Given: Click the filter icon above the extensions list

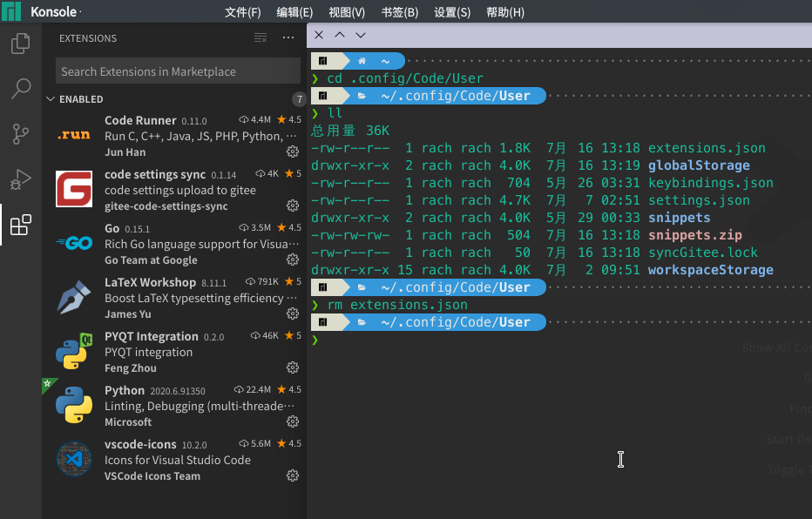Looking at the screenshot, I should [260, 37].
